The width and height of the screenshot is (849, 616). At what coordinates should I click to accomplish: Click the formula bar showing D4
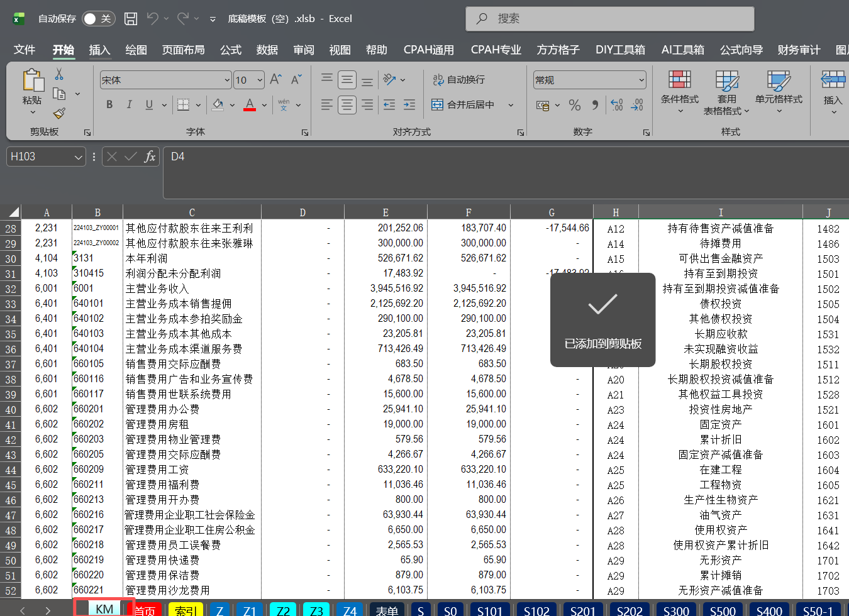(506, 173)
